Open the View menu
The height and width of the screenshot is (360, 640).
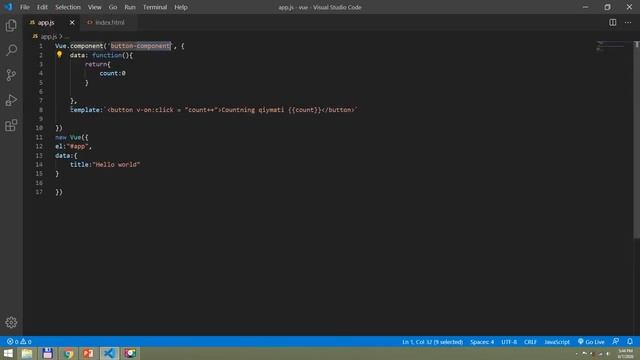(x=95, y=7)
